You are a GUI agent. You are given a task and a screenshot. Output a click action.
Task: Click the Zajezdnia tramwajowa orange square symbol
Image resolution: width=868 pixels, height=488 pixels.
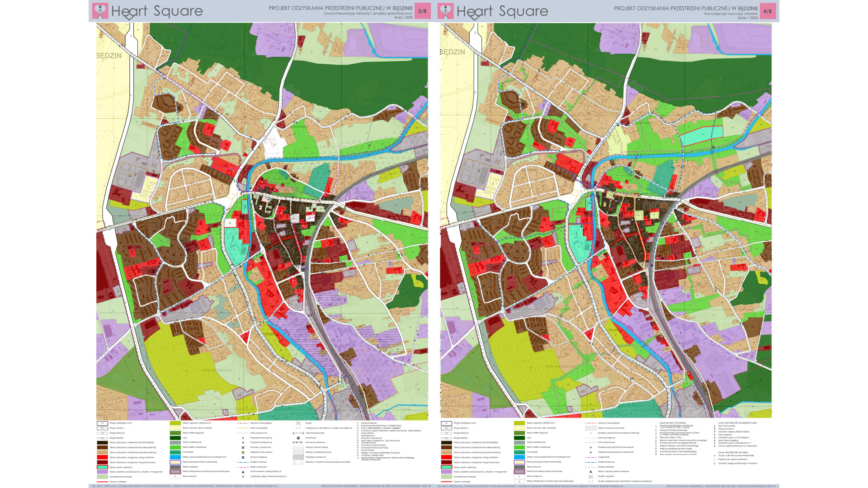243,452
